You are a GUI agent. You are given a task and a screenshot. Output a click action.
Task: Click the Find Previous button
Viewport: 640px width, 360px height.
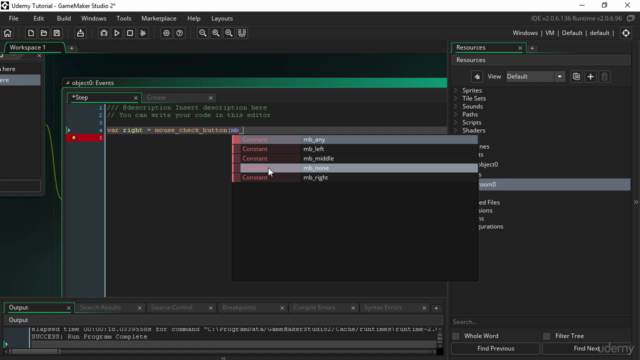(x=496, y=349)
